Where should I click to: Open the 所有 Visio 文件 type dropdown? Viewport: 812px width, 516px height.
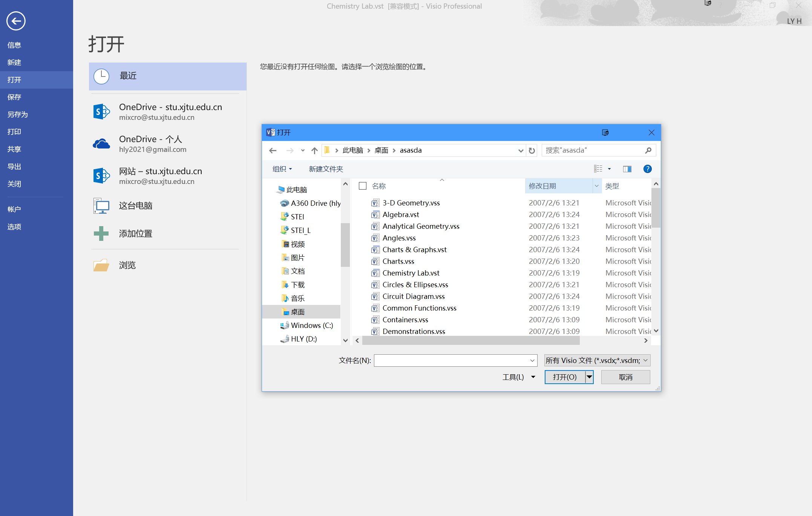point(596,360)
